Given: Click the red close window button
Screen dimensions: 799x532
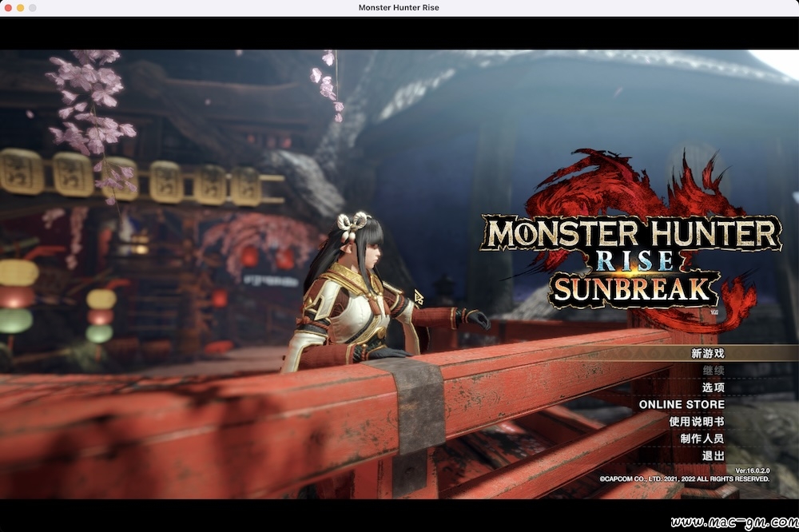Looking at the screenshot, I should (x=8, y=8).
